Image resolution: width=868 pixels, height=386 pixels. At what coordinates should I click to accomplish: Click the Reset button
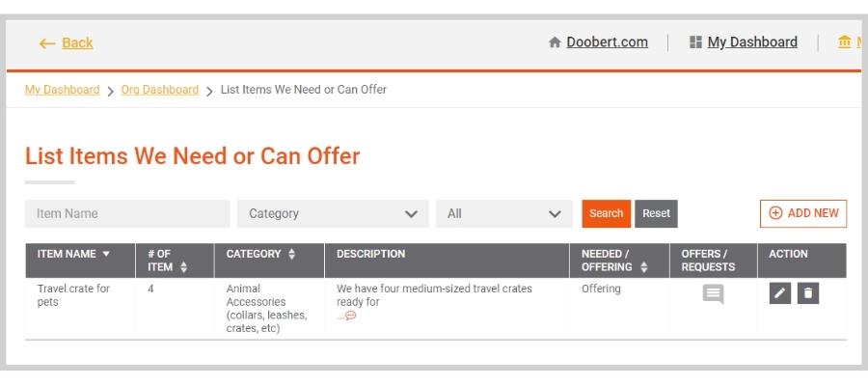(x=656, y=214)
